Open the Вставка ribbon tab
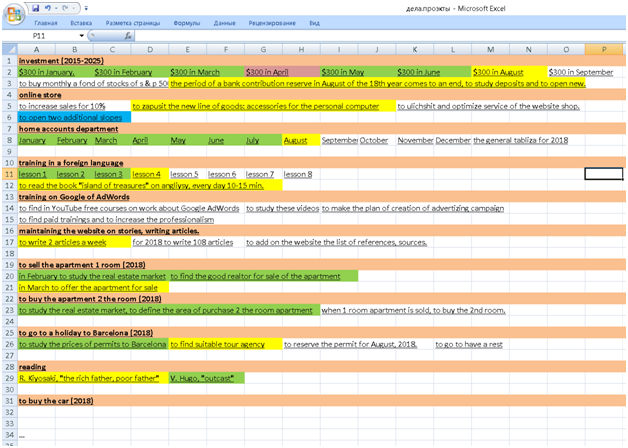Image resolution: width=628 pixels, height=448 pixels. click(x=81, y=23)
